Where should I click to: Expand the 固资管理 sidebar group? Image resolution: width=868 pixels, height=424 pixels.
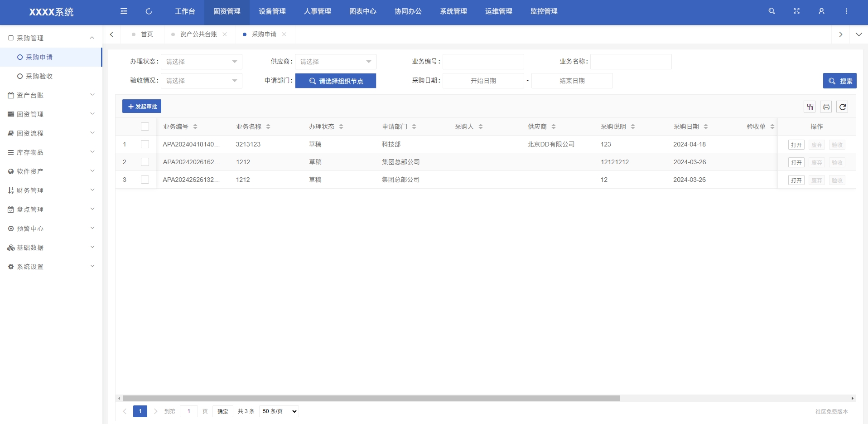click(x=51, y=114)
